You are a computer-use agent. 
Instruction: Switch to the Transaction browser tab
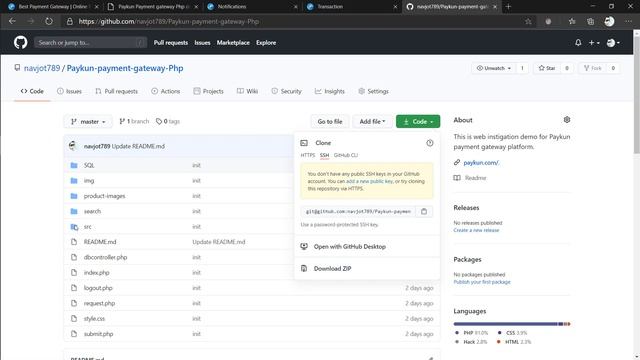click(x=352, y=7)
